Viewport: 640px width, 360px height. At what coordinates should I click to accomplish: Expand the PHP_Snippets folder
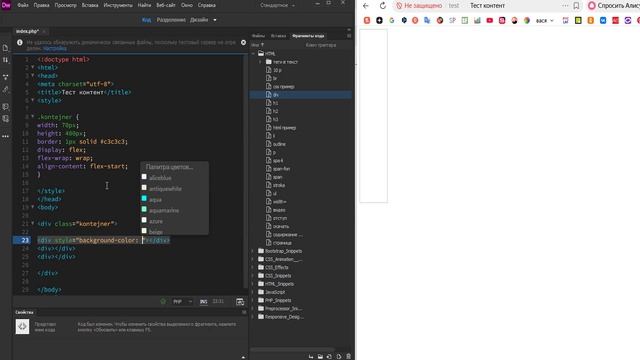(x=253, y=300)
